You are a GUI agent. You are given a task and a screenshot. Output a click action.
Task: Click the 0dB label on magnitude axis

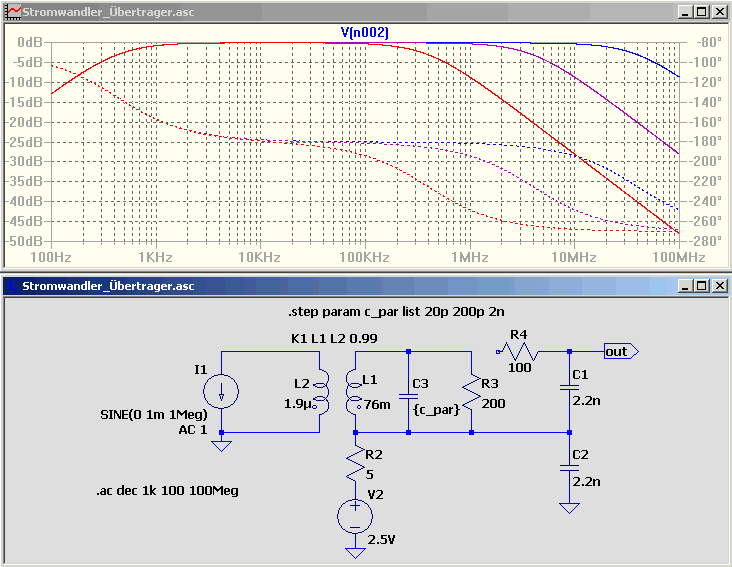29,42
